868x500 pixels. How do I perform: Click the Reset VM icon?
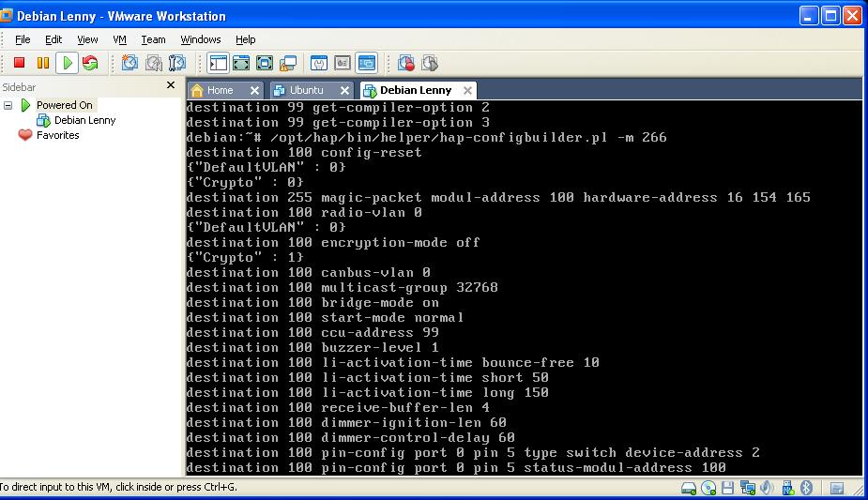click(90, 63)
